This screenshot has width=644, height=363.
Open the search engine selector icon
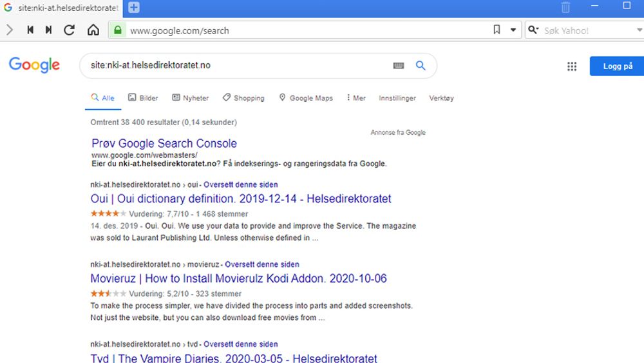(x=533, y=30)
